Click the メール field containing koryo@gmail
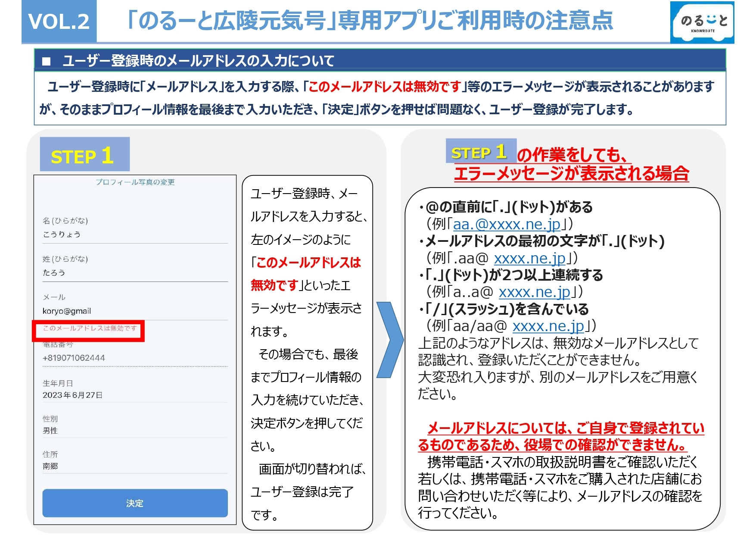Image resolution: width=756 pixels, height=535 pixels. (135, 306)
